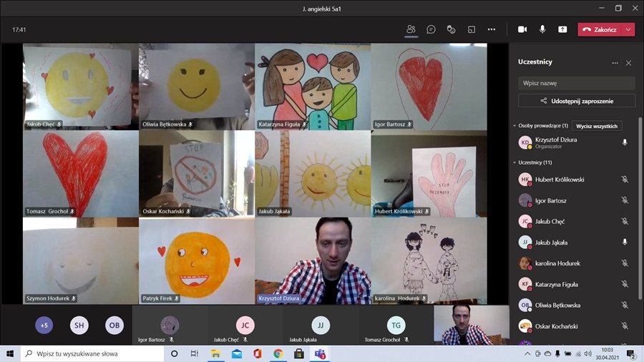Image resolution: width=644 pixels, height=362 pixels.
Task: Toggle the microphone in meeting toolbar
Action: (x=542, y=29)
